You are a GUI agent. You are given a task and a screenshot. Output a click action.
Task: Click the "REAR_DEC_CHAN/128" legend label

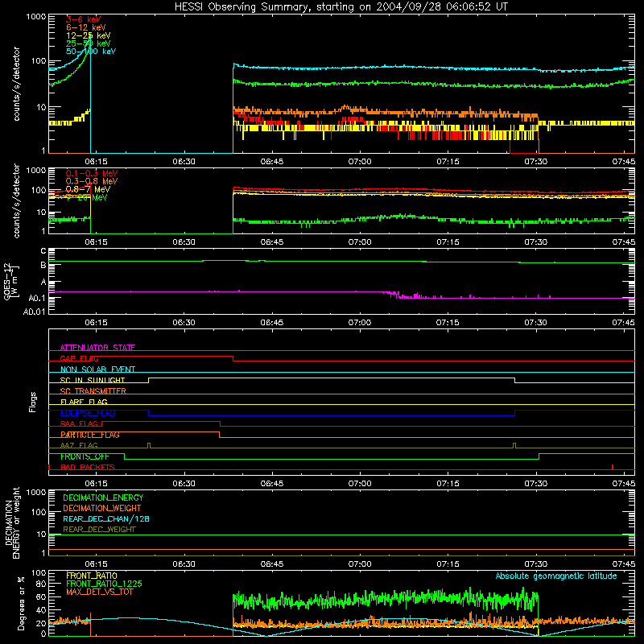[106, 519]
